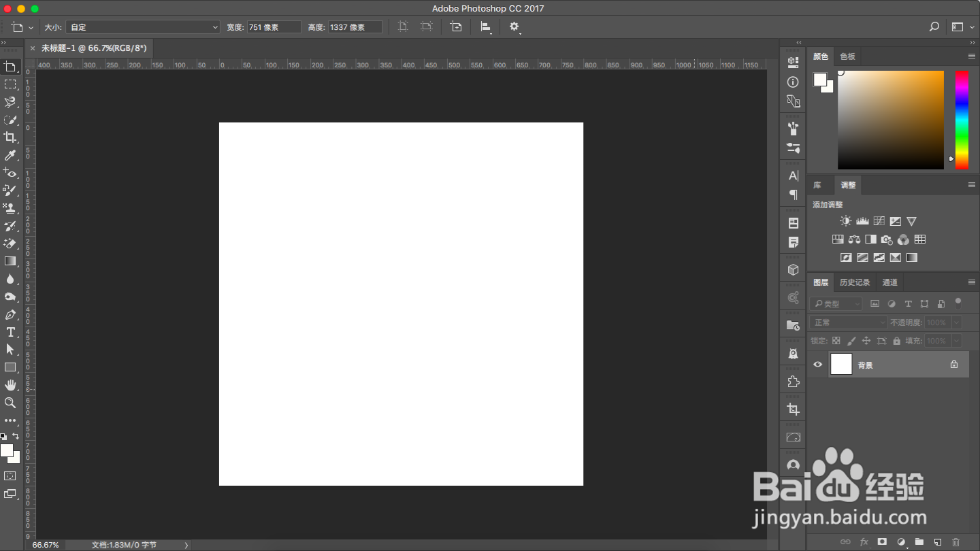Select the Rectangle shape tool
This screenshot has width=980, height=551.
[x=10, y=367]
